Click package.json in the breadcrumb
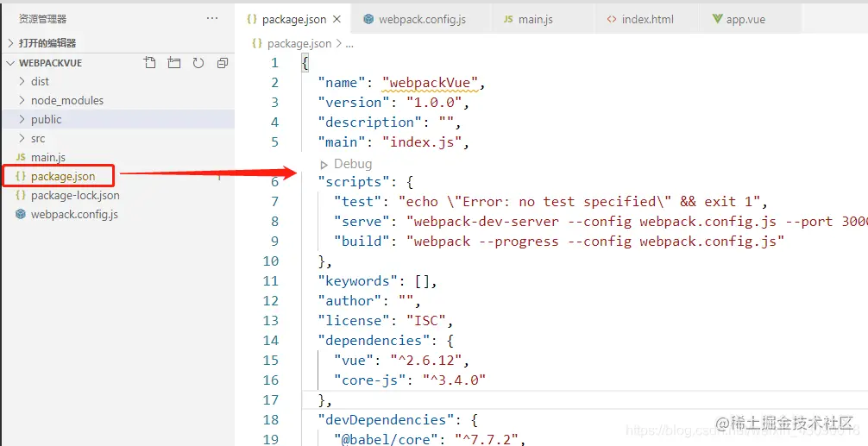Screen dimensions: 868x446 pyautogui.click(x=299, y=44)
